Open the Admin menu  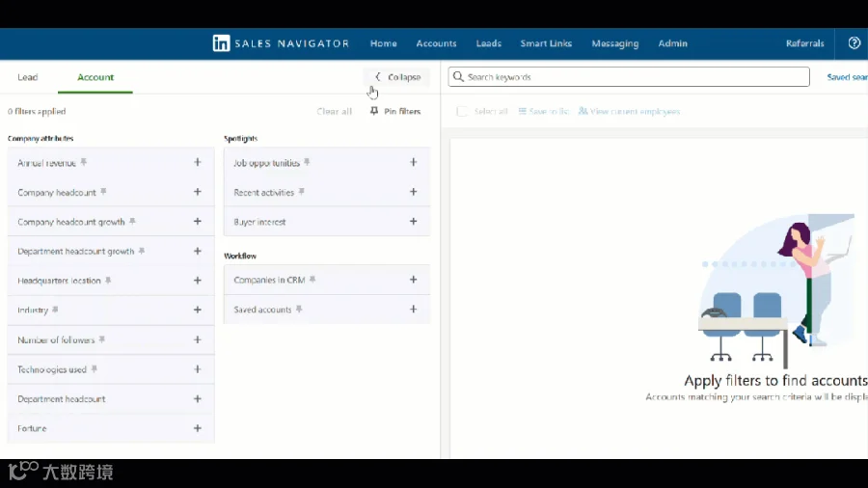pyautogui.click(x=672, y=43)
